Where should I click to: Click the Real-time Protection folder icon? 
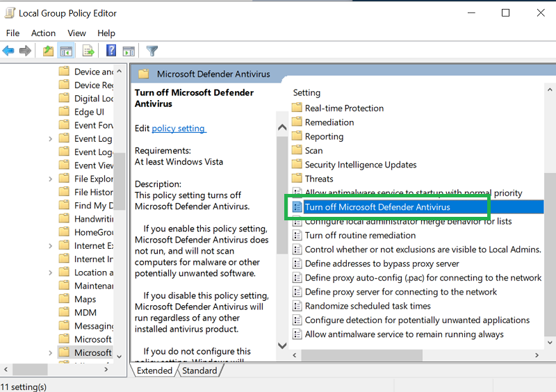coord(297,108)
